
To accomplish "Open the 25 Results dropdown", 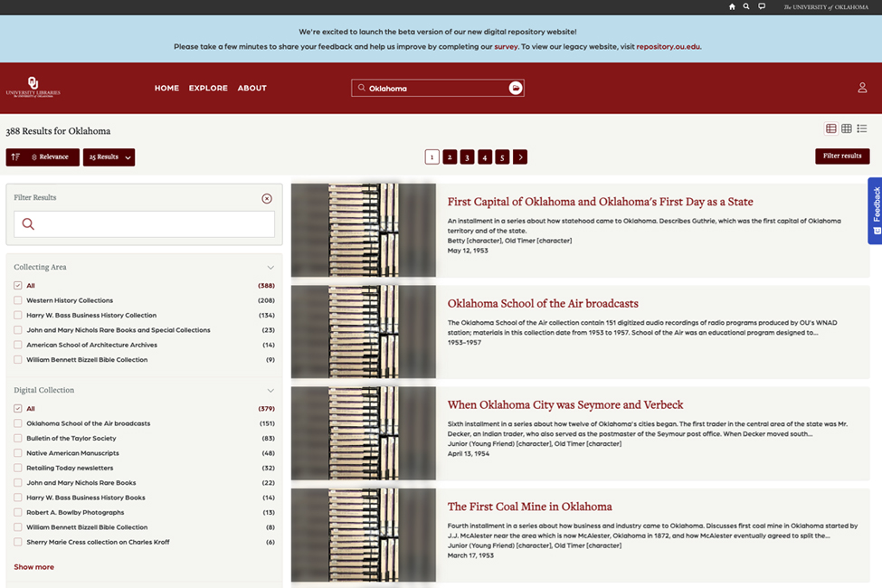I will [108, 156].
